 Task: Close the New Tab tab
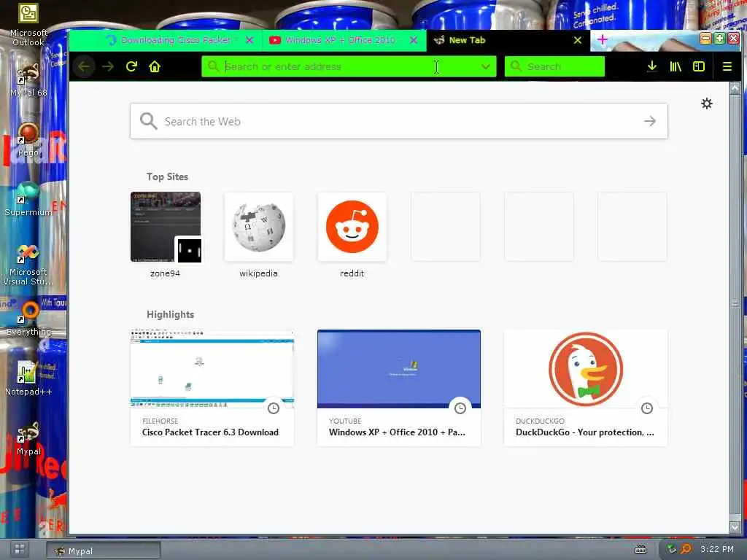click(578, 41)
